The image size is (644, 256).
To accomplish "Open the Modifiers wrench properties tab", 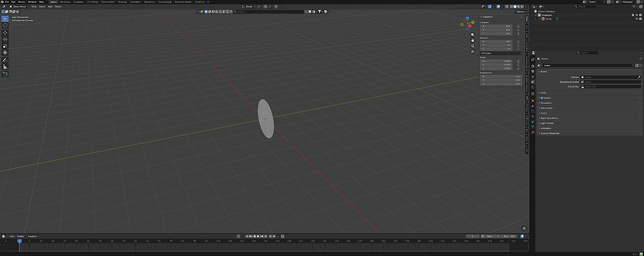I will pyautogui.click(x=533, y=106).
